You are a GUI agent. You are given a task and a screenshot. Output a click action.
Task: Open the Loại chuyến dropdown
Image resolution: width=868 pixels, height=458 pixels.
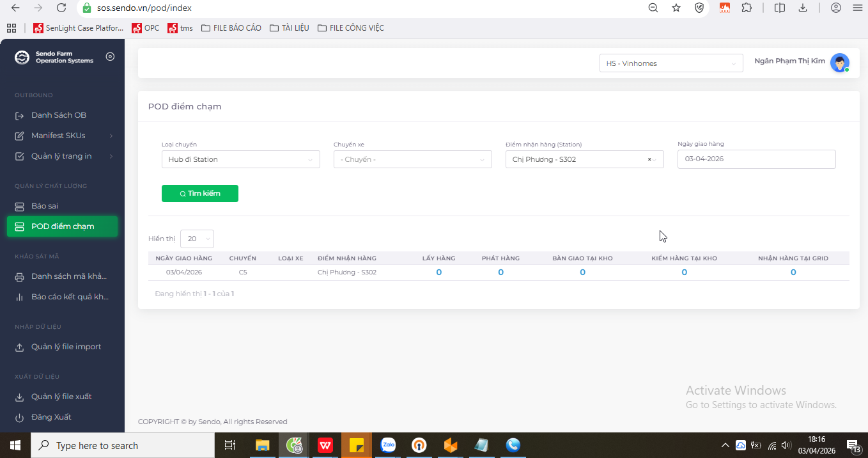click(240, 159)
